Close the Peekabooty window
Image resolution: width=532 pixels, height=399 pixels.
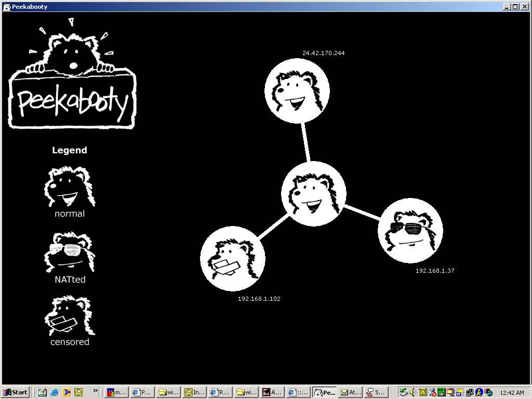click(x=525, y=6)
